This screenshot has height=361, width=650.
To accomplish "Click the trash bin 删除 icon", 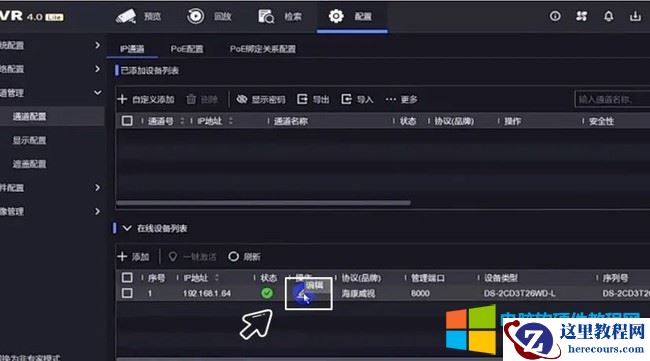I will coord(191,99).
